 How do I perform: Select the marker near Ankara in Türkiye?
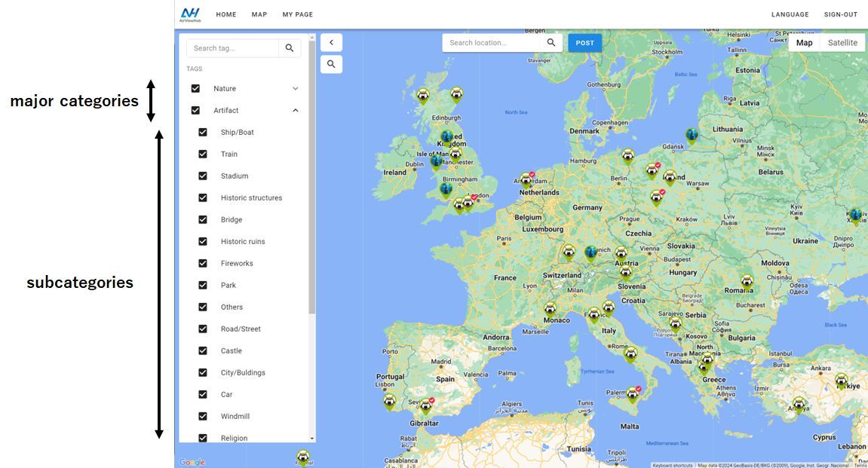point(842,381)
